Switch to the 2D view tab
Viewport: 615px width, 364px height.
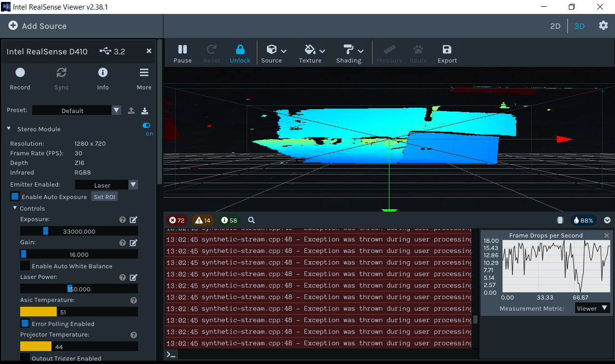point(555,26)
